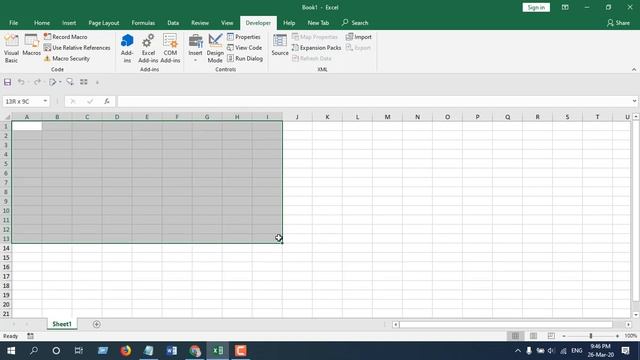This screenshot has height=360, width=640.
Task: Click horizontal scrollbar right arrow
Action: [629, 324]
